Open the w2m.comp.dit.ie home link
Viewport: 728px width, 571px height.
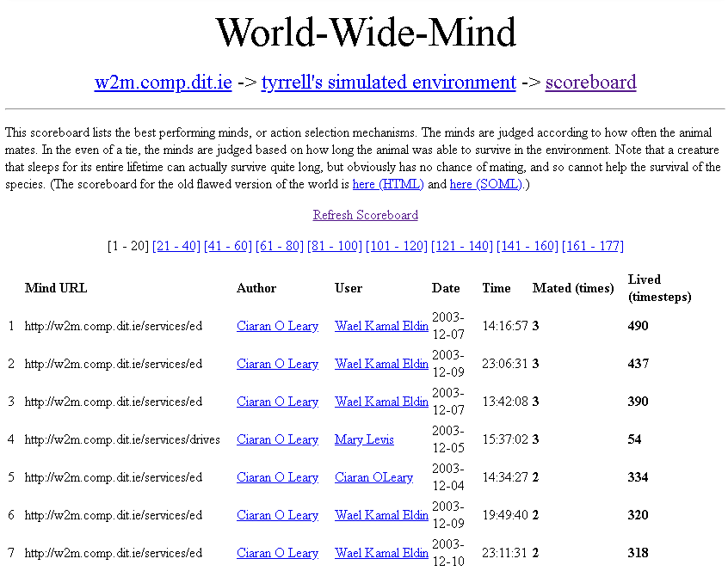(x=163, y=83)
